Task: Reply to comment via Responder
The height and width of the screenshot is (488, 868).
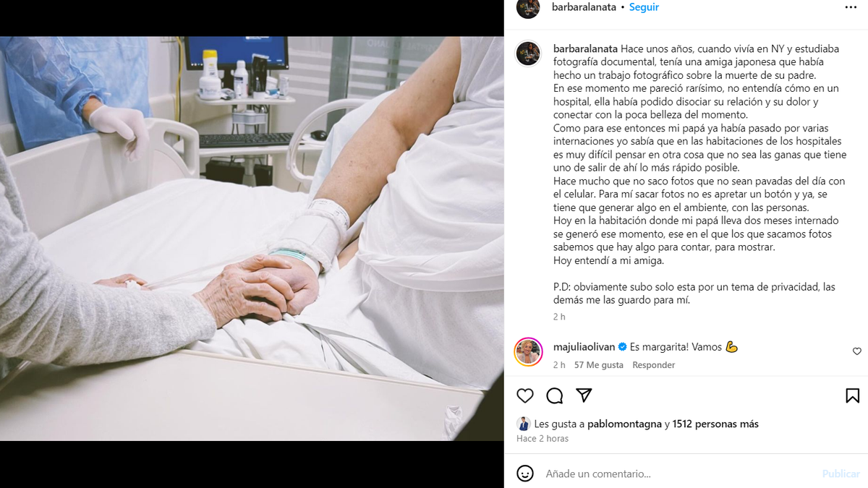Action: click(x=654, y=365)
